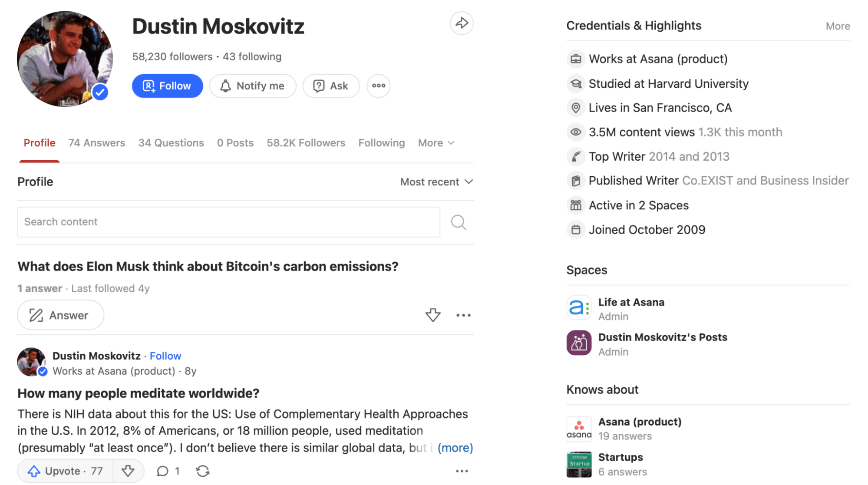Open more options on the meditation answer
868x485 pixels.
point(462,471)
